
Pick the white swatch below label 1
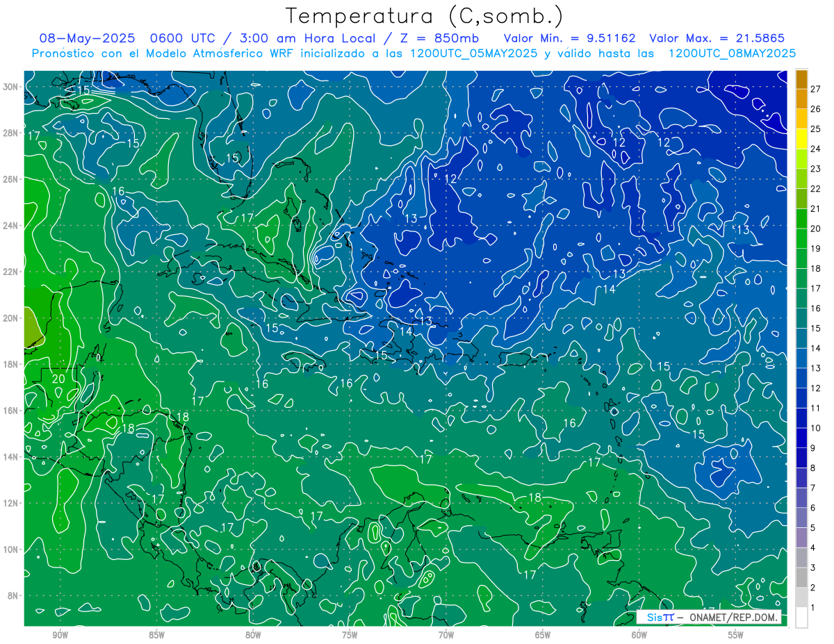[801, 618]
